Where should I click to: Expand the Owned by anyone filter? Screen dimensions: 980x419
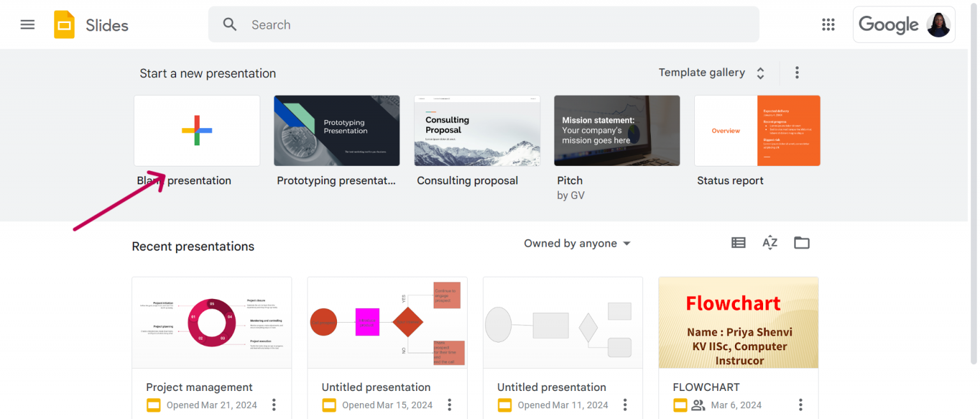coord(576,243)
